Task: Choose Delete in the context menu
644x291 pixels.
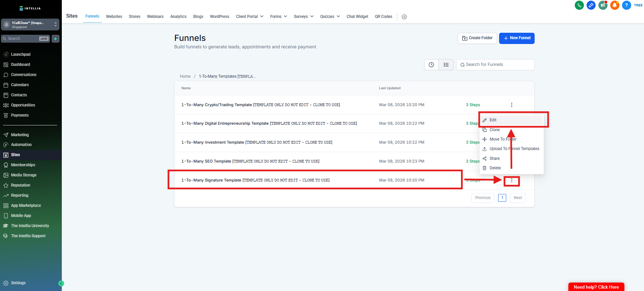Action: [512, 168]
